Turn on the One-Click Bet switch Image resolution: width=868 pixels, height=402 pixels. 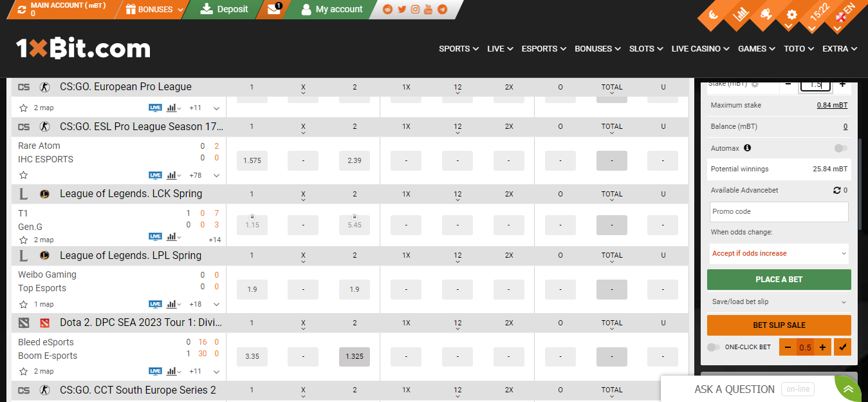click(x=713, y=347)
